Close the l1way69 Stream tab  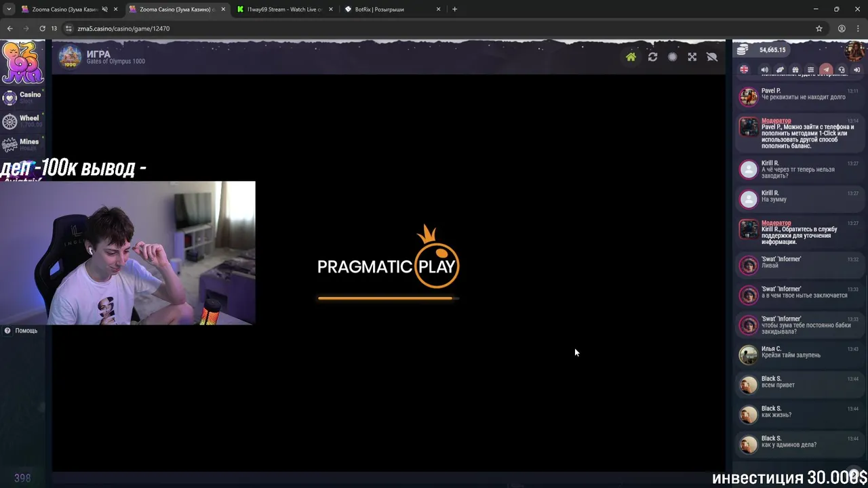pos(331,9)
